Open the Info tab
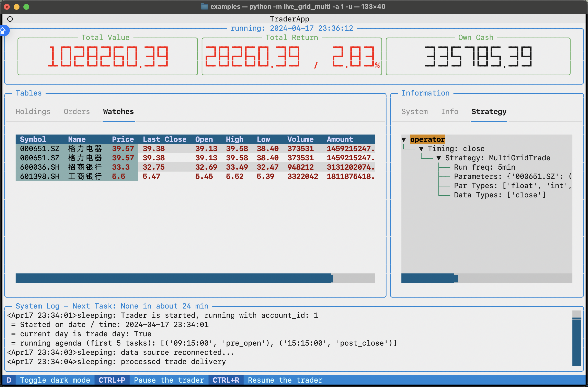 (449, 112)
